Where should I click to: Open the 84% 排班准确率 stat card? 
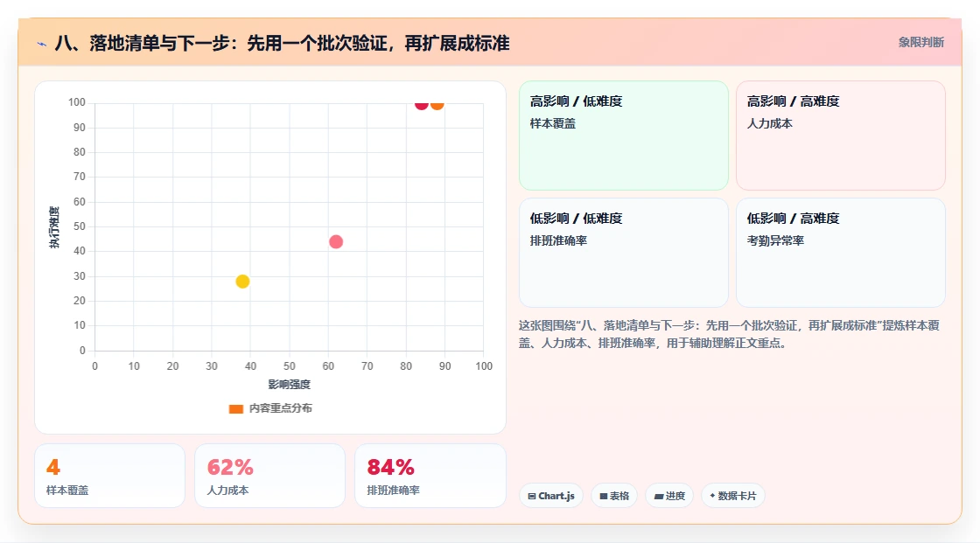(x=430, y=476)
